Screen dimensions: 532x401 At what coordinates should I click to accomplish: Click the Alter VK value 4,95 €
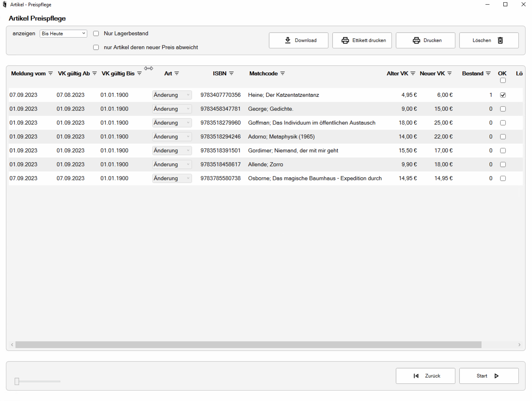click(x=409, y=95)
